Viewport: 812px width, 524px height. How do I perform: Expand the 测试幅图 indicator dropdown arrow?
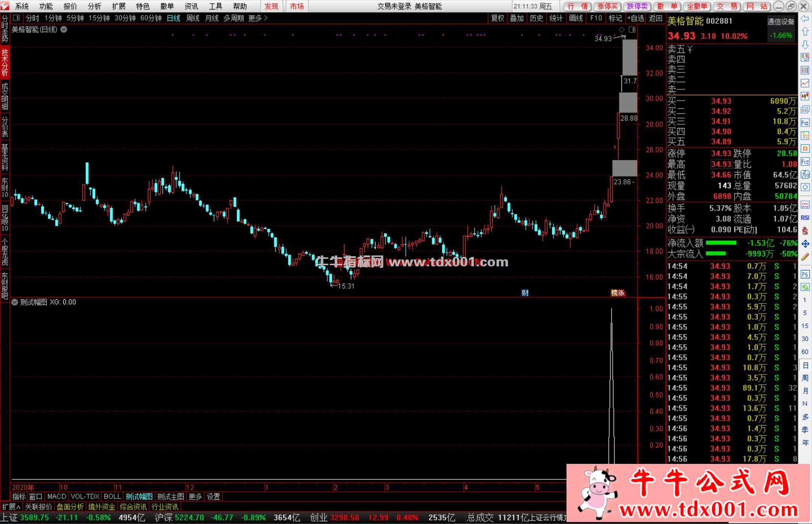coord(15,302)
